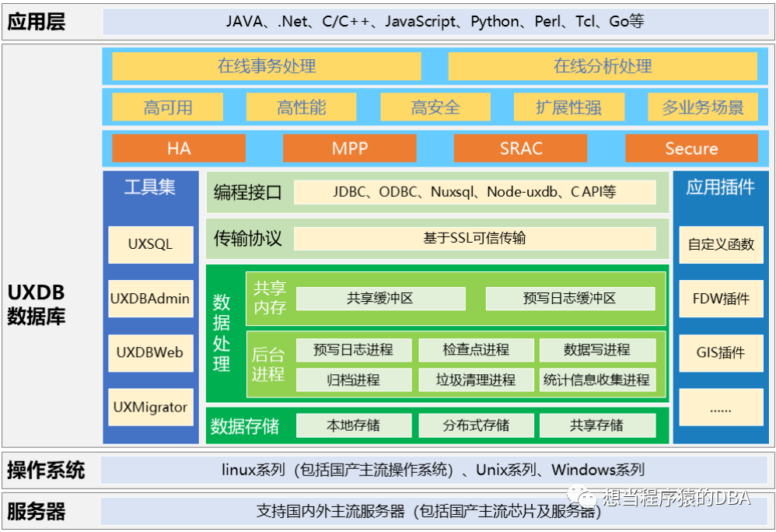Select the UXMigrator tool box
The height and width of the screenshot is (532, 776).
pos(150,407)
